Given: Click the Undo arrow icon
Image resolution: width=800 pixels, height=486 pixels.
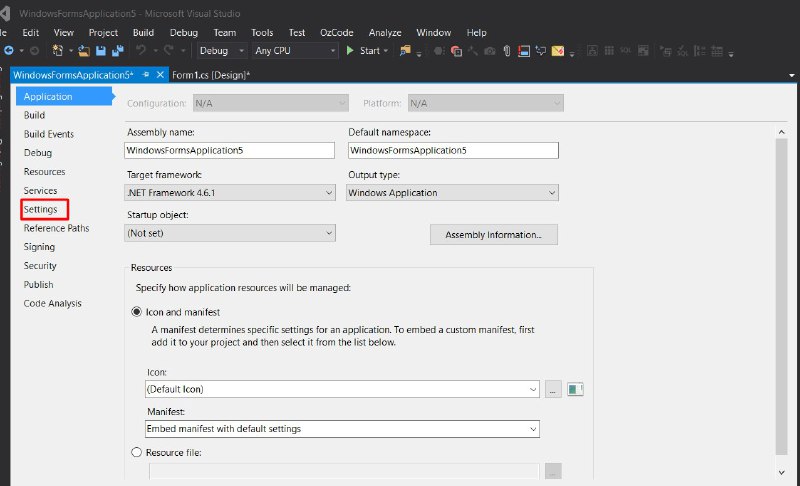Looking at the screenshot, I should coord(141,50).
